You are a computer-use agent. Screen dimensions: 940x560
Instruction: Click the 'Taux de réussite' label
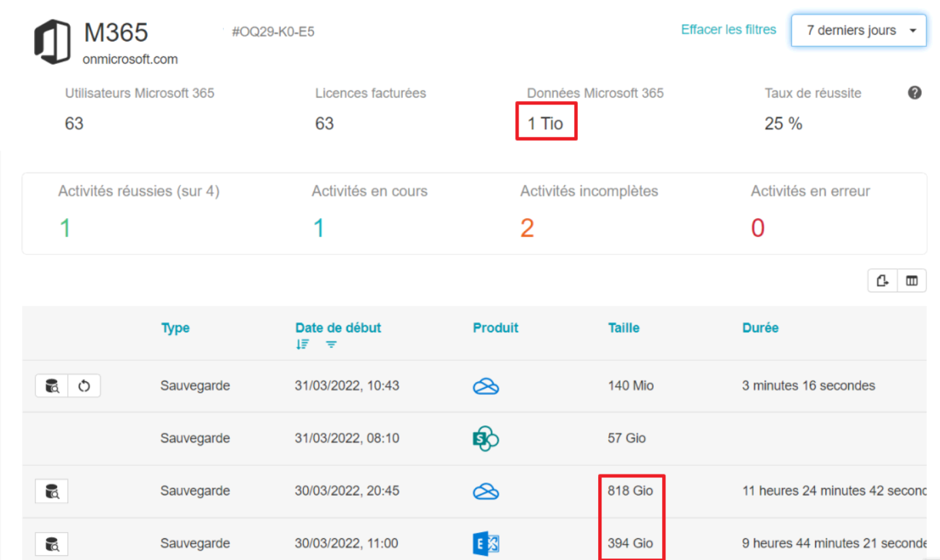(x=813, y=94)
